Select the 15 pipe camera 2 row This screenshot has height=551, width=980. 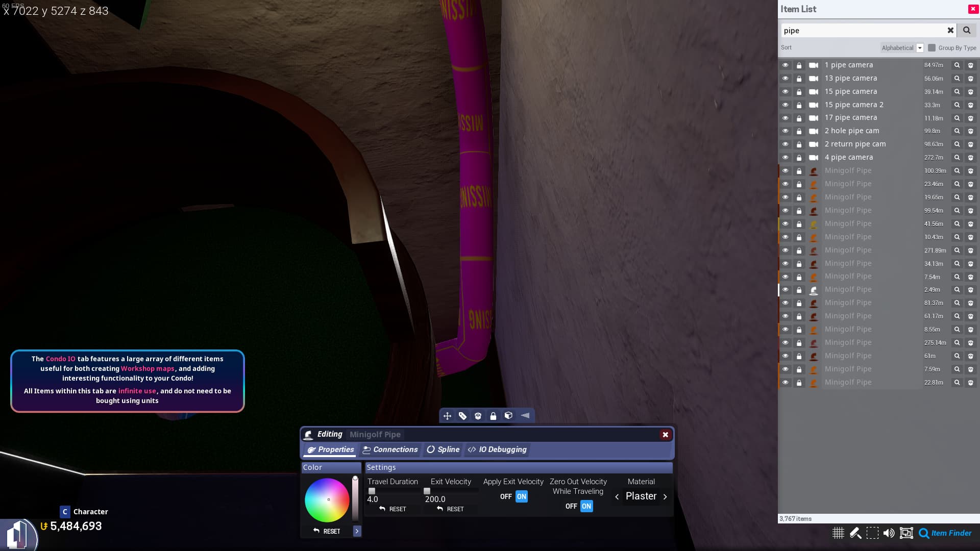(878, 105)
